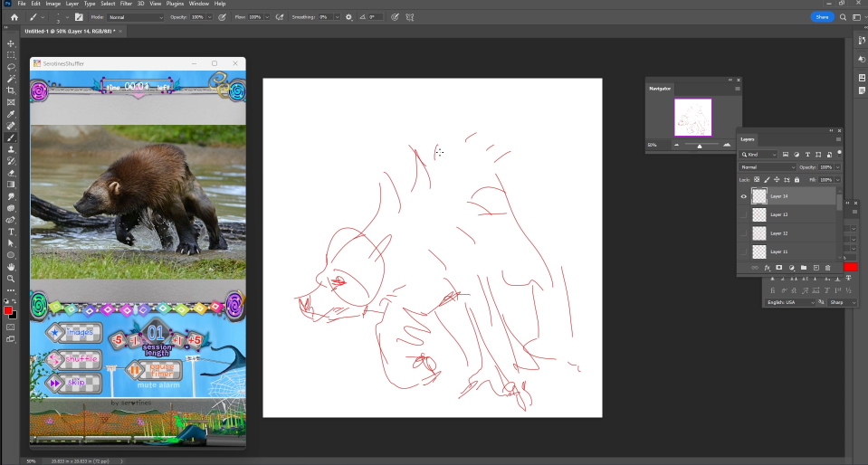This screenshot has width=868, height=465.
Task: Open the File menu
Action: pyautogui.click(x=22, y=4)
